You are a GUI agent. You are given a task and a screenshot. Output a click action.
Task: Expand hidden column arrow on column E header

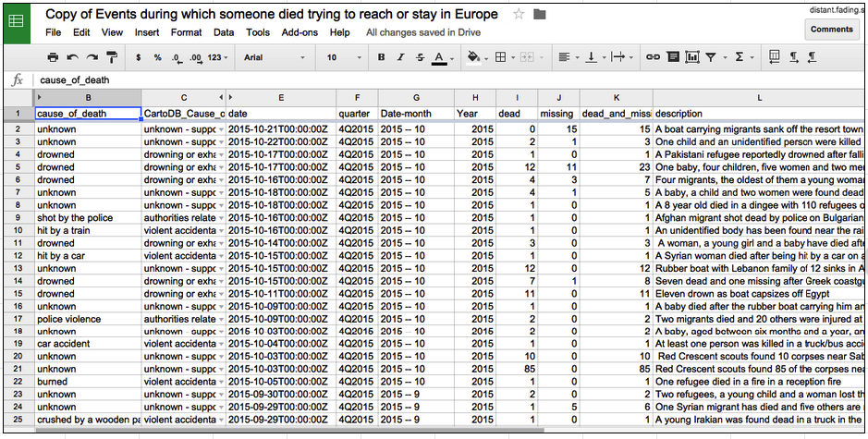pyautogui.click(x=231, y=97)
